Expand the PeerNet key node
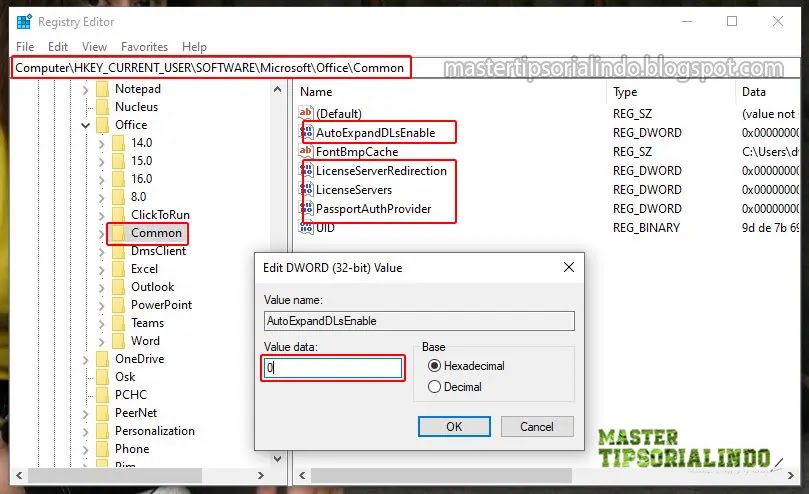809x494 pixels. pos(86,414)
